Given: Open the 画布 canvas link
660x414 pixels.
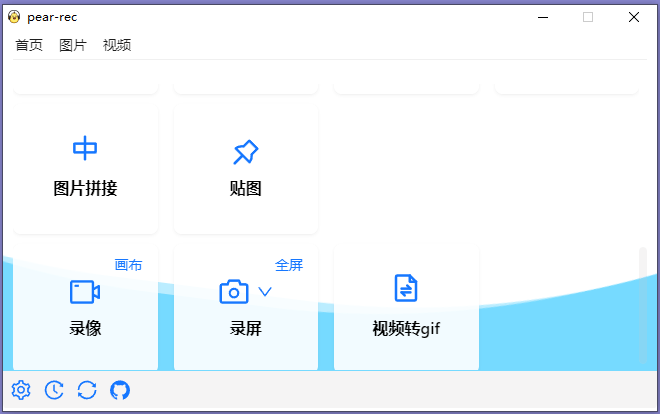Looking at the screenshot, I should click(128, 265).
